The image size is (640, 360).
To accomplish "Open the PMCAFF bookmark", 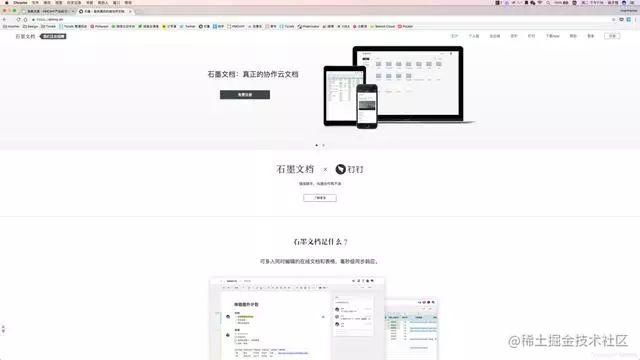I will (x=236, y=26).
